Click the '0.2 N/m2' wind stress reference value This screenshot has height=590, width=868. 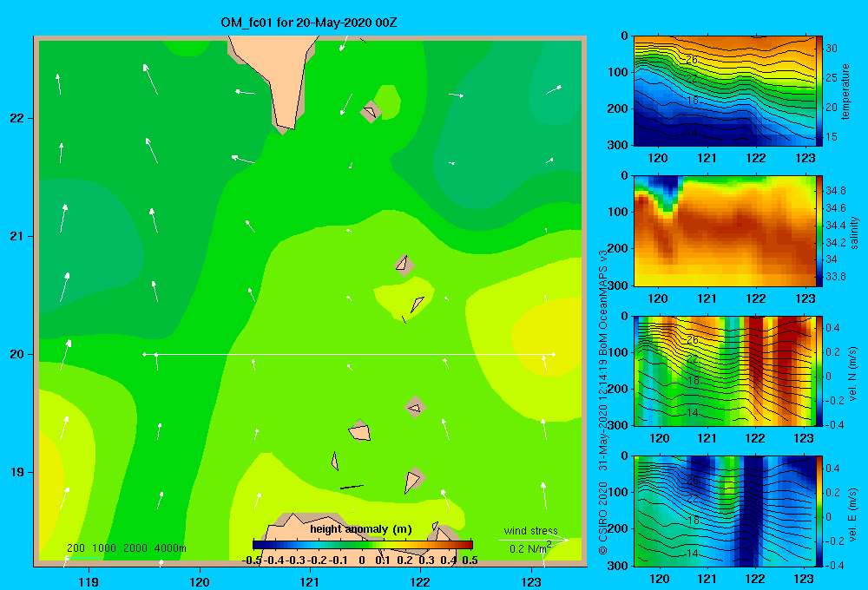click(530, 548)
